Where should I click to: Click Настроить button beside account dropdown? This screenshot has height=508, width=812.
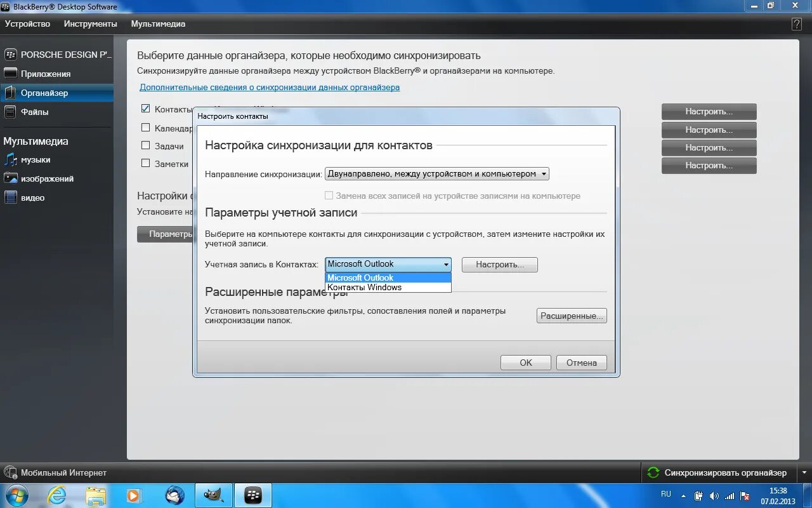click(x=500, y=264)
